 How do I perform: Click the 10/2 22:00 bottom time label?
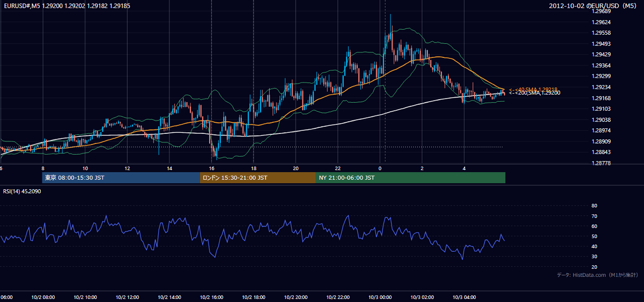[338, 297]
